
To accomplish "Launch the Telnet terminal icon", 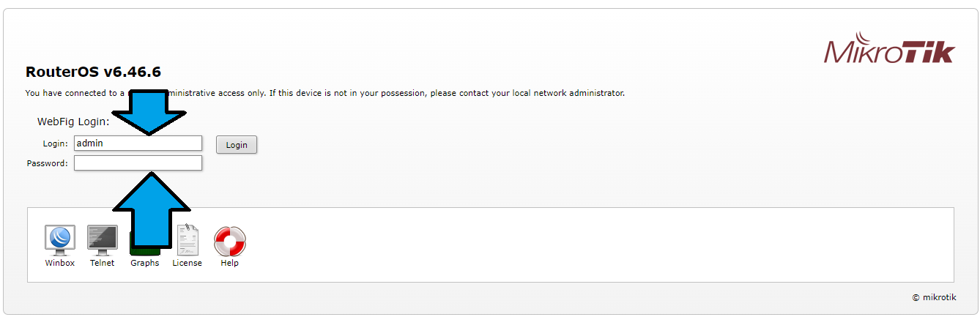I will [x=102, y=239].
